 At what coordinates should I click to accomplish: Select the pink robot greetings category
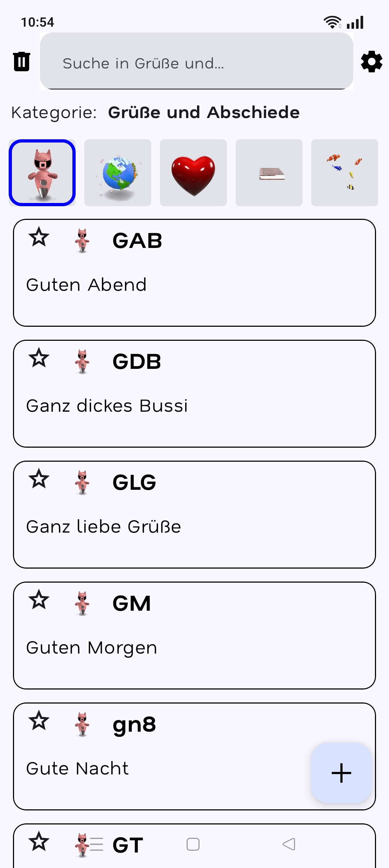click(x=42, y=173)
